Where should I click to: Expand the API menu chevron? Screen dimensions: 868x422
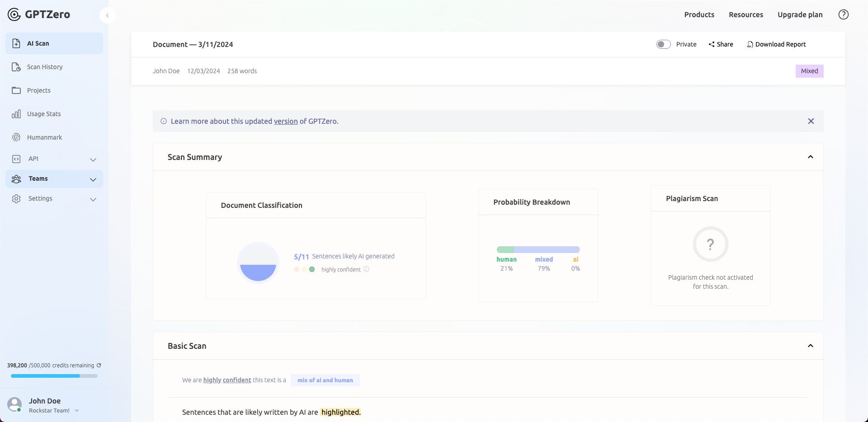point(93,159)
